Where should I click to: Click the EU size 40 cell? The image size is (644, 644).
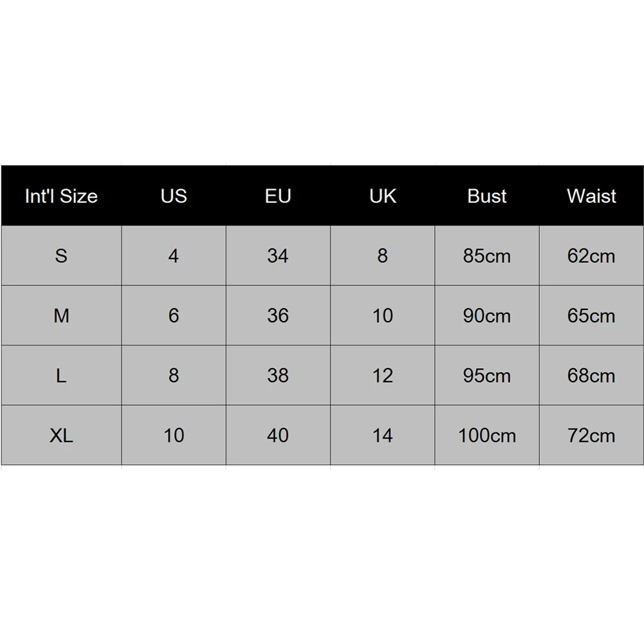click(x=278, y=436)
